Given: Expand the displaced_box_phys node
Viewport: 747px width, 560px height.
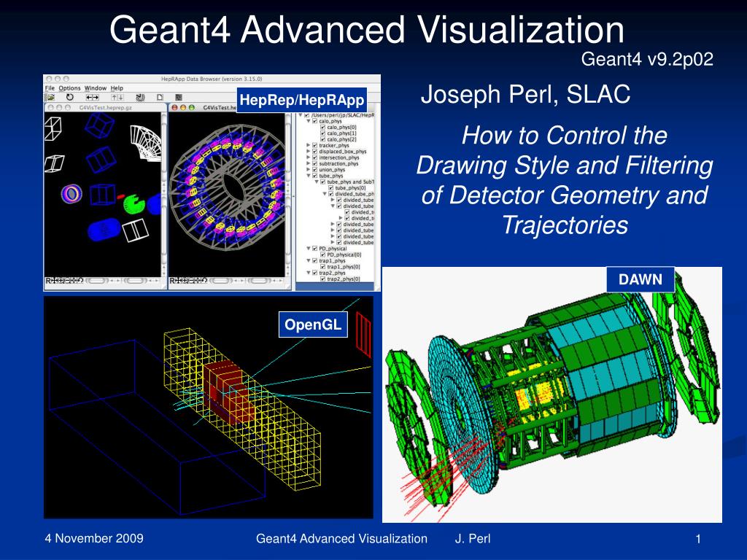Looking at the screenshot, I should click(x=309, y=152).
